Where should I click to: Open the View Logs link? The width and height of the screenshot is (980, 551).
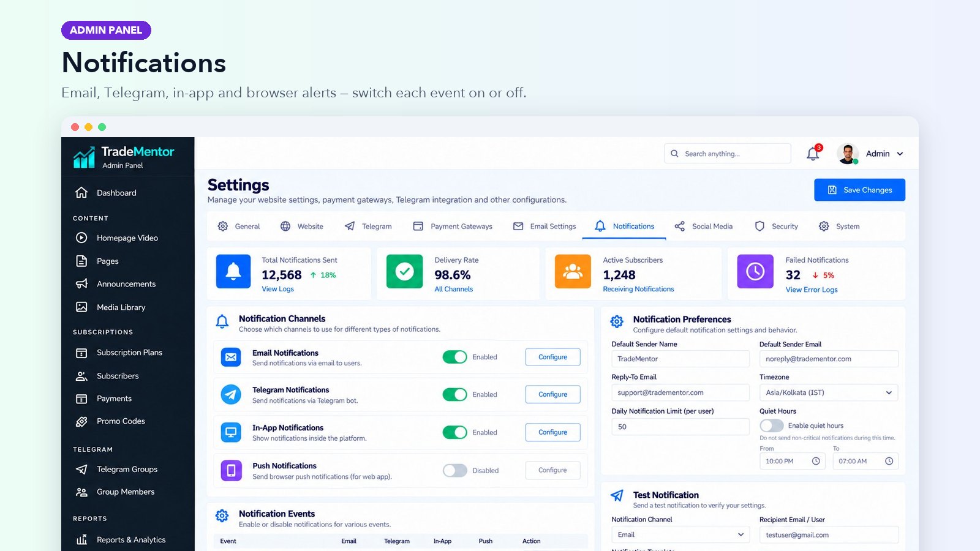[277, 289]
